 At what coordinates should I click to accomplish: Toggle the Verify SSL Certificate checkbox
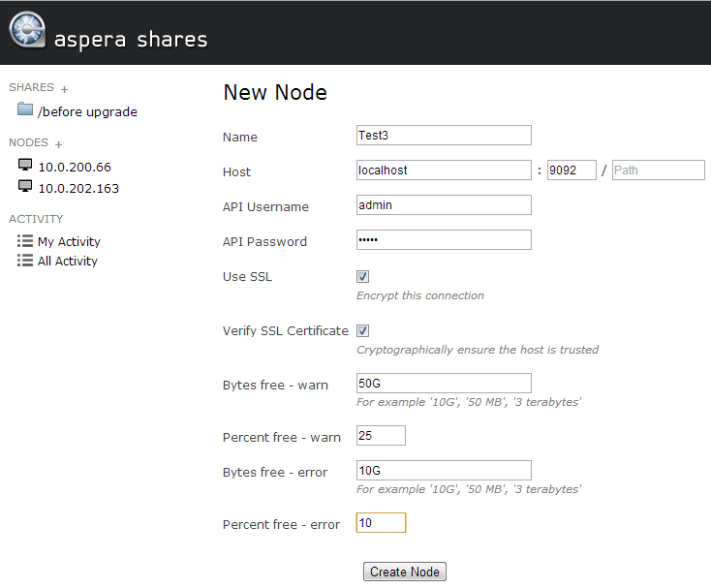click(x=363, y=331)
